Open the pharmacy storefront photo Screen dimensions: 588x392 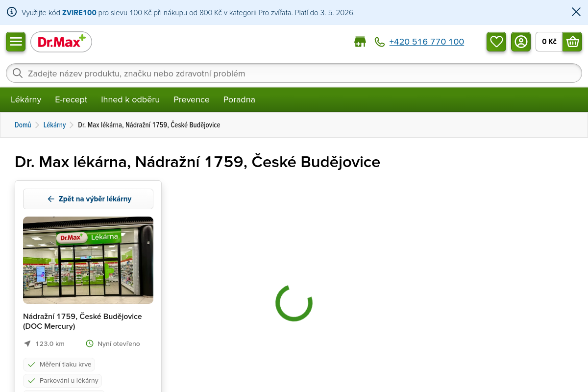[88, 260]
